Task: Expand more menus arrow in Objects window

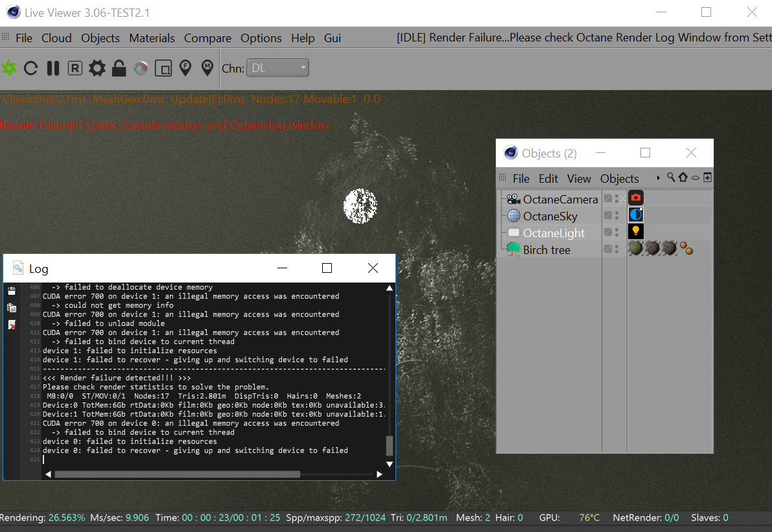Action: tap(659, 178)
